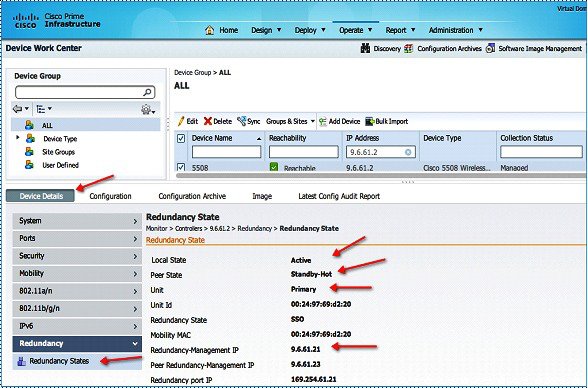Click the tree view layout icon

pyautogui.click(x=40, y=109)
